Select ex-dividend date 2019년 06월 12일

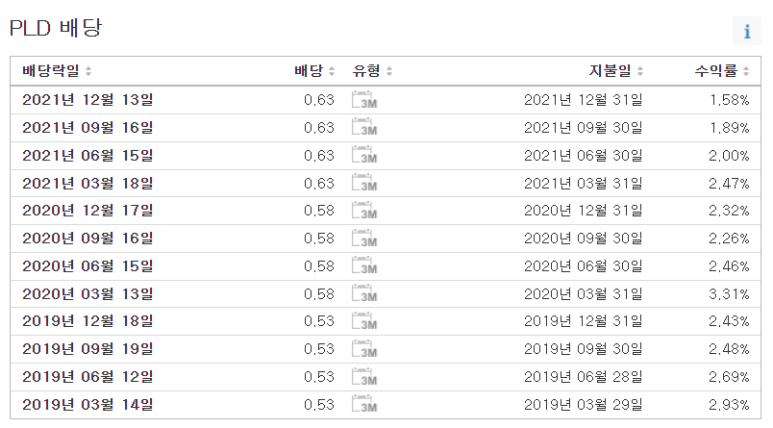pyautogui.click(x=88, y=377)
